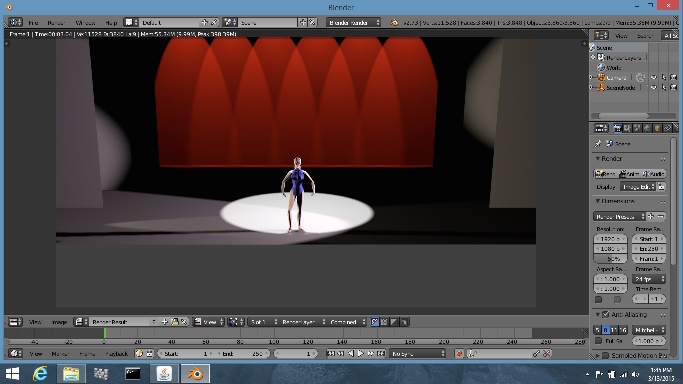The height and width of the screenshot is (384, 683).
Task: Select World in the outliner
Action: click(614, 67)
